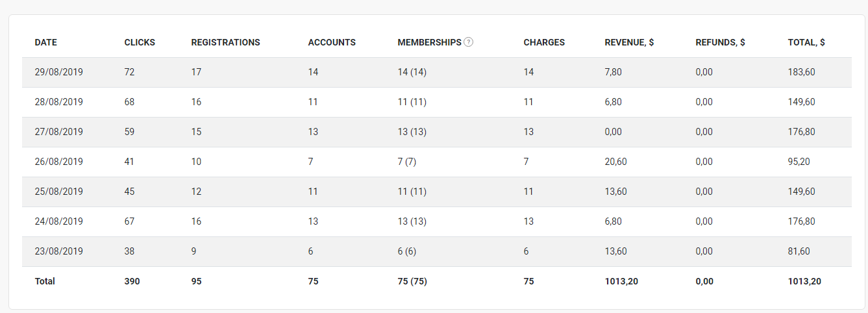
Task: Click the REVENUE, $ column header
Action: point(629,42)
